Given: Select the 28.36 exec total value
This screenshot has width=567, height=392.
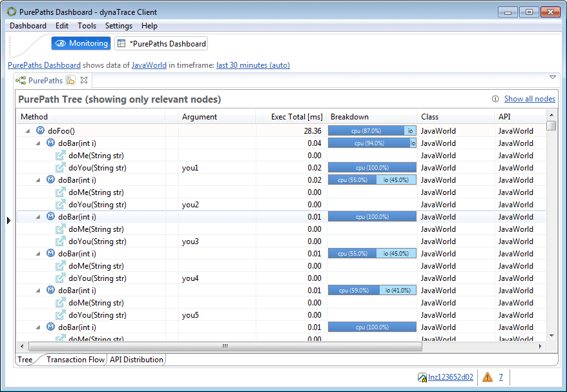Looking at the screenshot, I should point(313,130).
